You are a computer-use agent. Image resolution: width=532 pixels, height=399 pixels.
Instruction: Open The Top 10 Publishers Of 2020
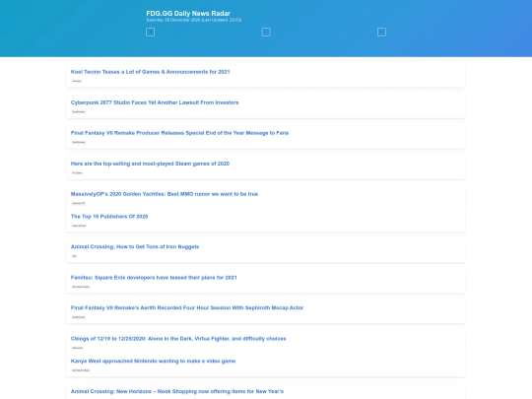click(109, 217)
